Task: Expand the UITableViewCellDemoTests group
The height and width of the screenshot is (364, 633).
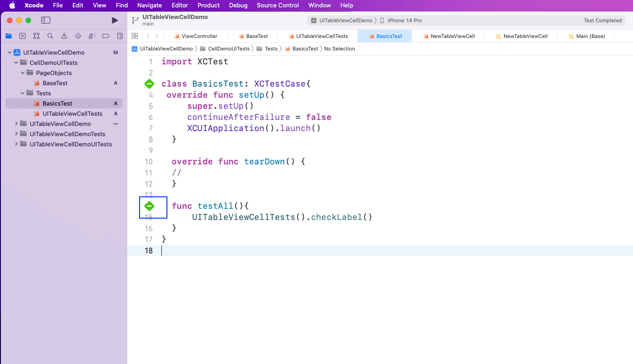Action: (x=16, y=134)
